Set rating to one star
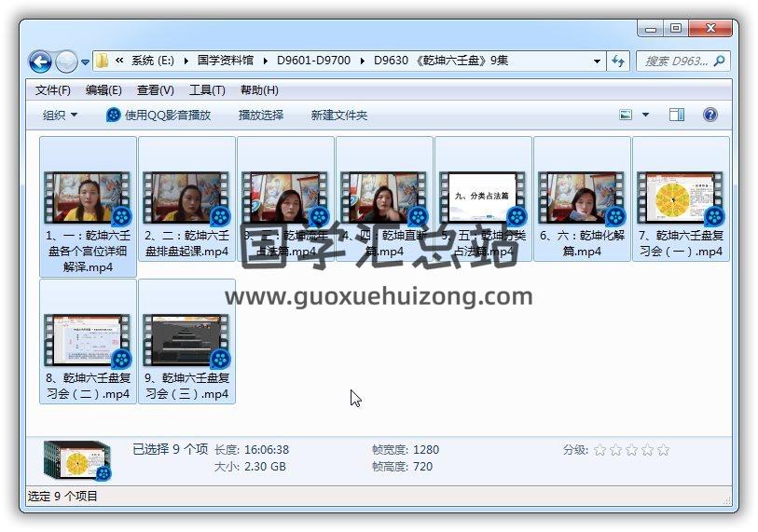Screen dimensions: 758x532 tap(600, 450)
